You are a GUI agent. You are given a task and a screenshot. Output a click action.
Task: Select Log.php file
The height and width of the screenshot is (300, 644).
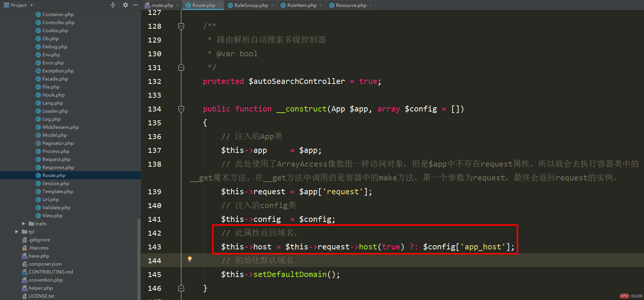[x=51, y=119]
